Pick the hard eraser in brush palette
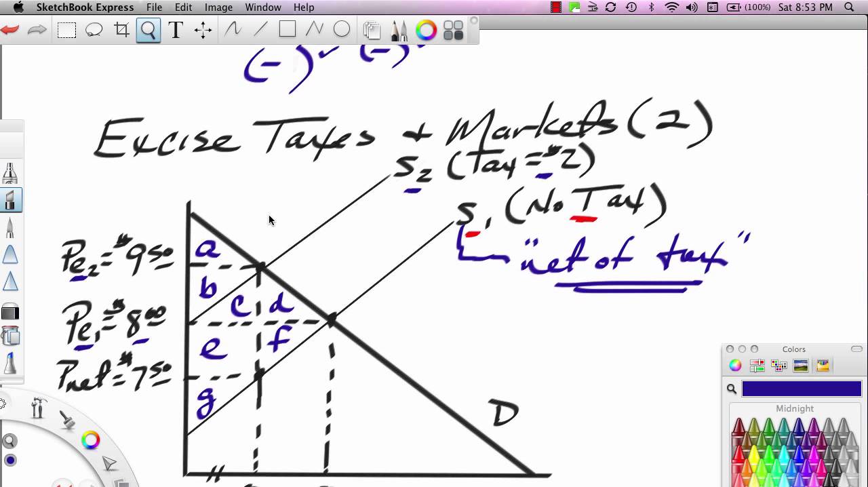The image size is (868, 487). pos(10,312)
